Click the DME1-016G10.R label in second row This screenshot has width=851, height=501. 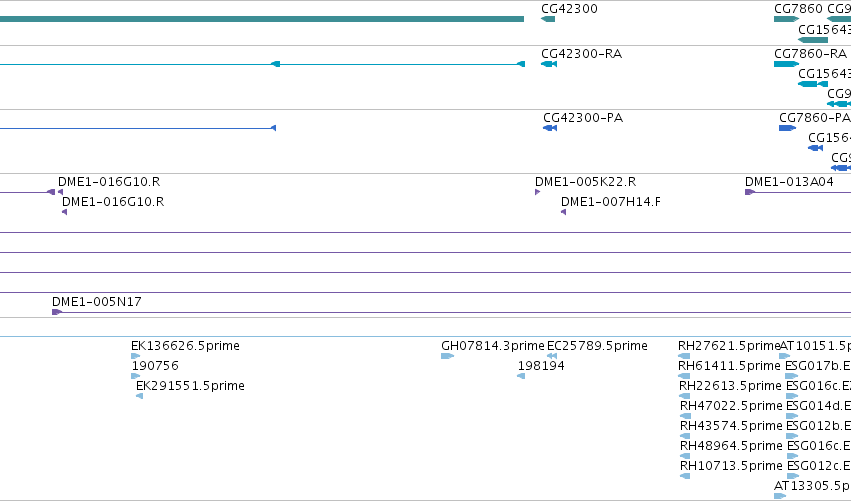point(113,202)
